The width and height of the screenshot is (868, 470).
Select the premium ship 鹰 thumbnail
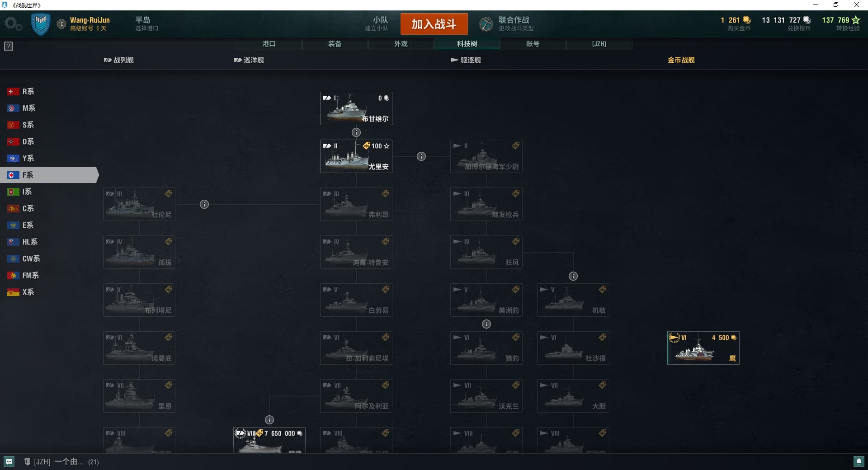click(703, 348)
